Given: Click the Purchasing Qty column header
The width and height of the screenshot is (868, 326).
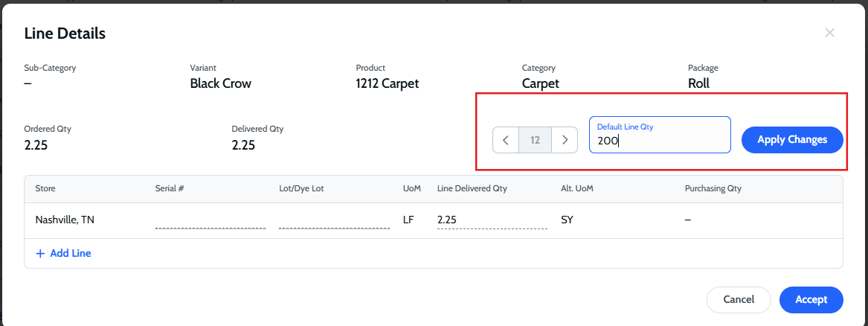Looking at the screenshot, I should pos(713,189).
